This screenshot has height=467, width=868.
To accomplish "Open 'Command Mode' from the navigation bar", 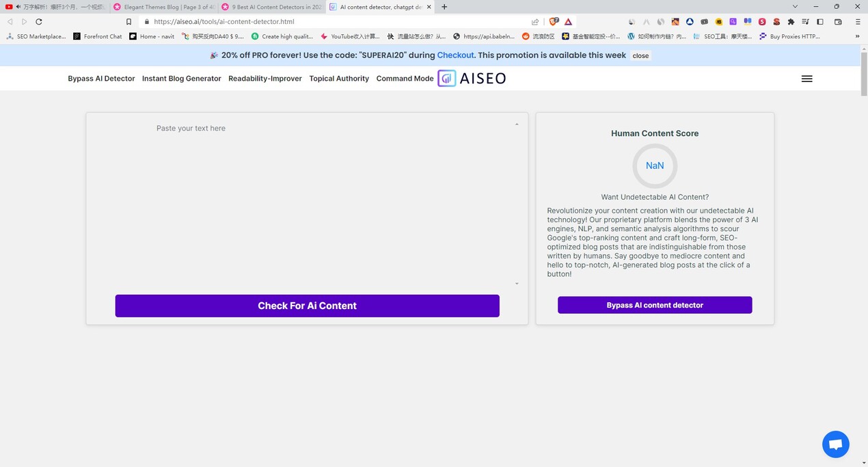I will click(x=404, y=78).
